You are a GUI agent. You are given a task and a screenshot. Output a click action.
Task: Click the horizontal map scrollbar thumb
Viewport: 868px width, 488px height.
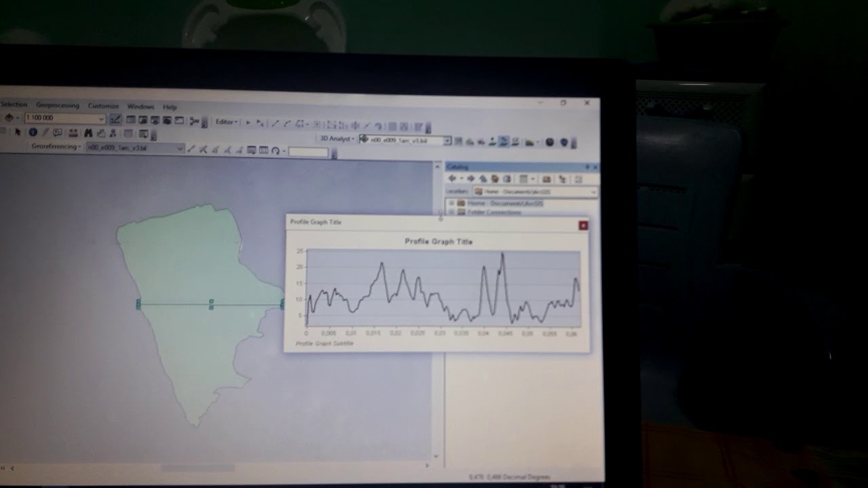point(198,468)
